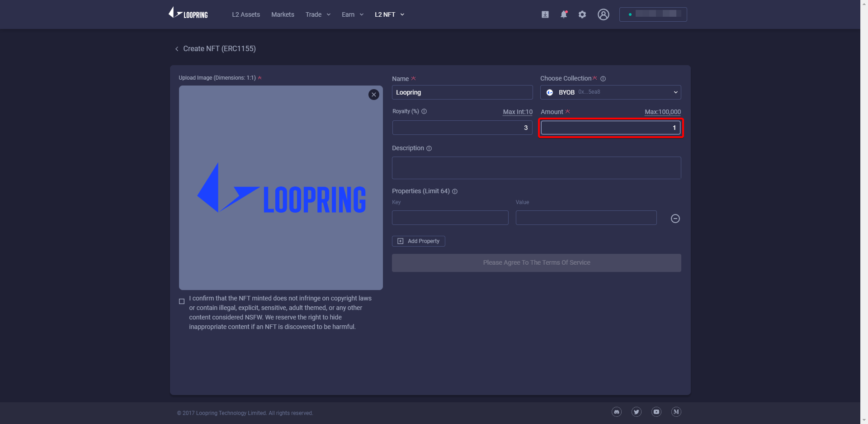Viewport: 868px width, 424px height.
Task: Expand the Choose Collection dropdown
Action: (x=611, y=92)
